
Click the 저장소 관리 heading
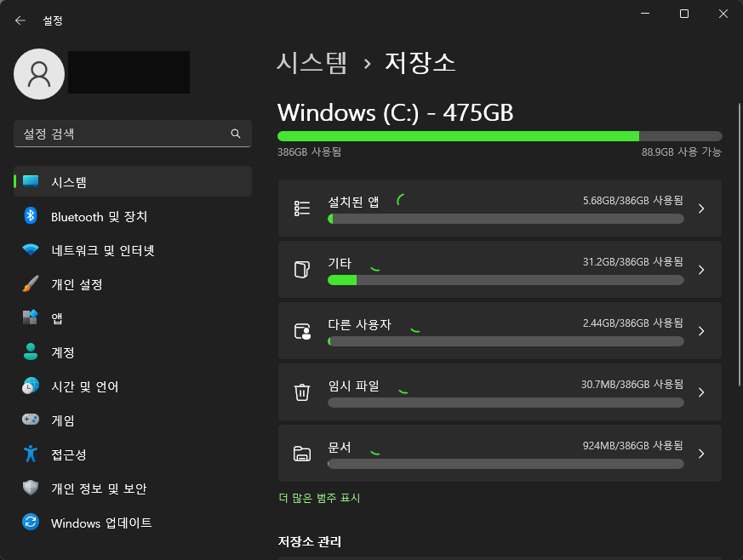coord(310,541)
